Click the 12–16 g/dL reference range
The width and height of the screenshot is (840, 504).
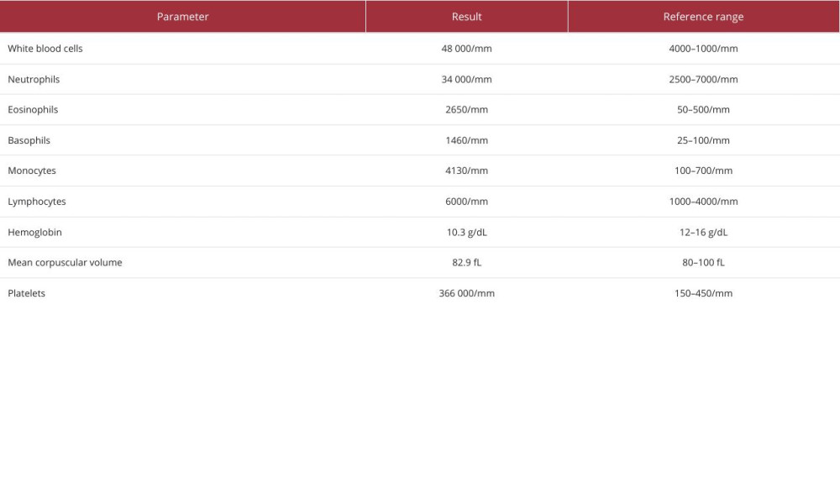coord(703,232)
